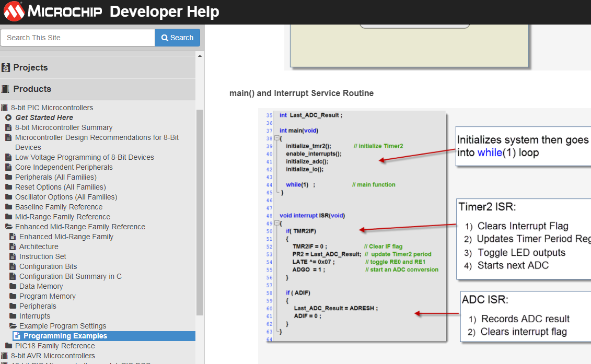This screenshot has height=364, width=591.
Task: Click document icon beside Configuration Bit Summary in C
Action: pos(13,276)
